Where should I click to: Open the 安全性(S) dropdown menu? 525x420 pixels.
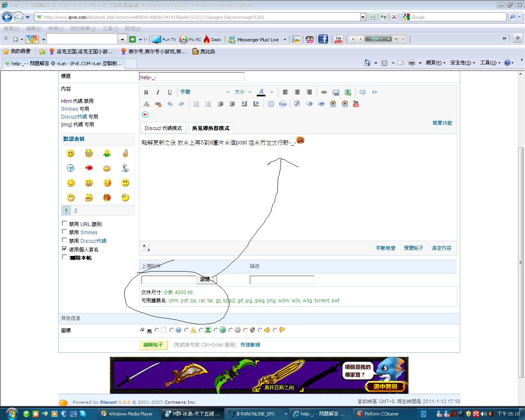point(463,63)
